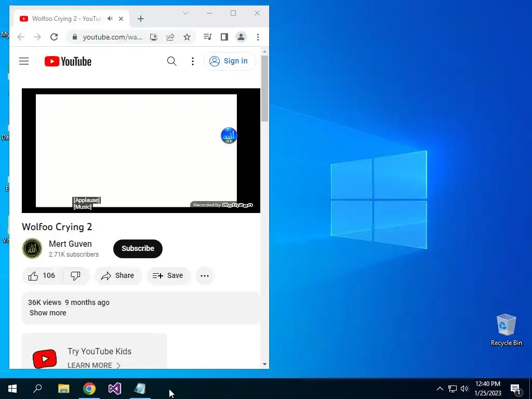Image resolution: width=532 pixels, height=399 pixels.
Task: Subscribe to Mert Guven
Action: point(138,248)
